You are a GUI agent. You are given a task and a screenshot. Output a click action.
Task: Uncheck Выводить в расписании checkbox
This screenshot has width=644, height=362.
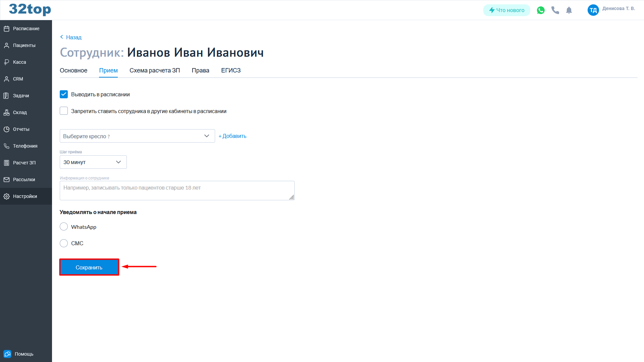point(64,94)
